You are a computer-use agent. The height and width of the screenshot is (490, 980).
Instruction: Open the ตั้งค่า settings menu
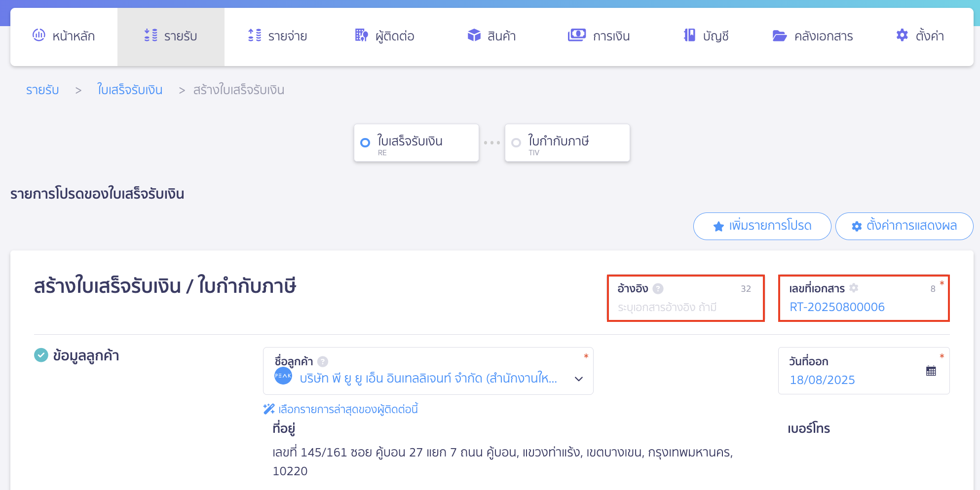pos(920,36)
